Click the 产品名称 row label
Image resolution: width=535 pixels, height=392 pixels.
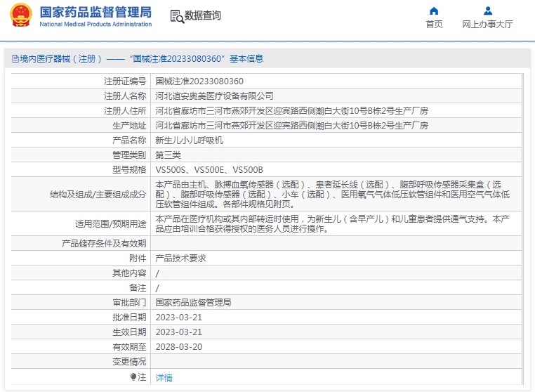(x=129, y=141)
